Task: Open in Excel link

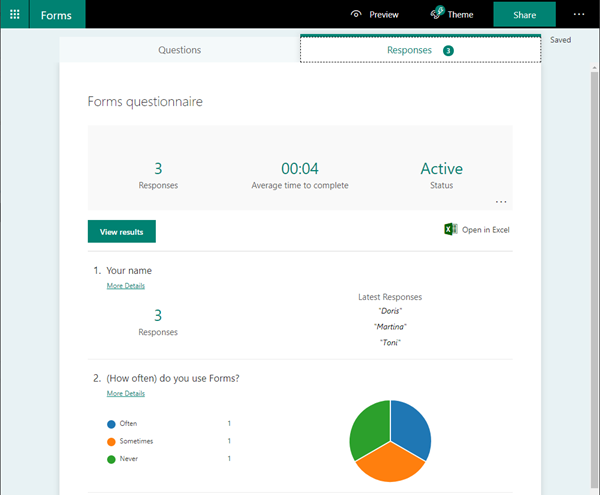Action: [486, 230]
